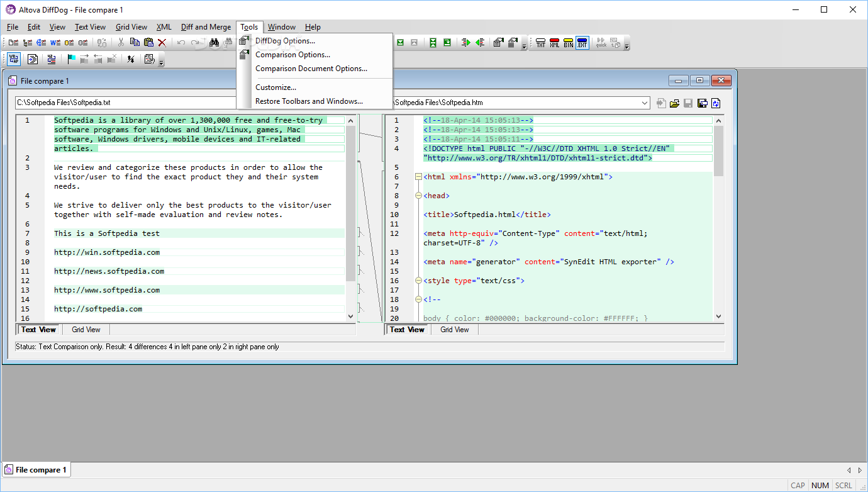Screen dimensions: 868x492
Task: Open the Grid View menu
Action: [131, 27]
